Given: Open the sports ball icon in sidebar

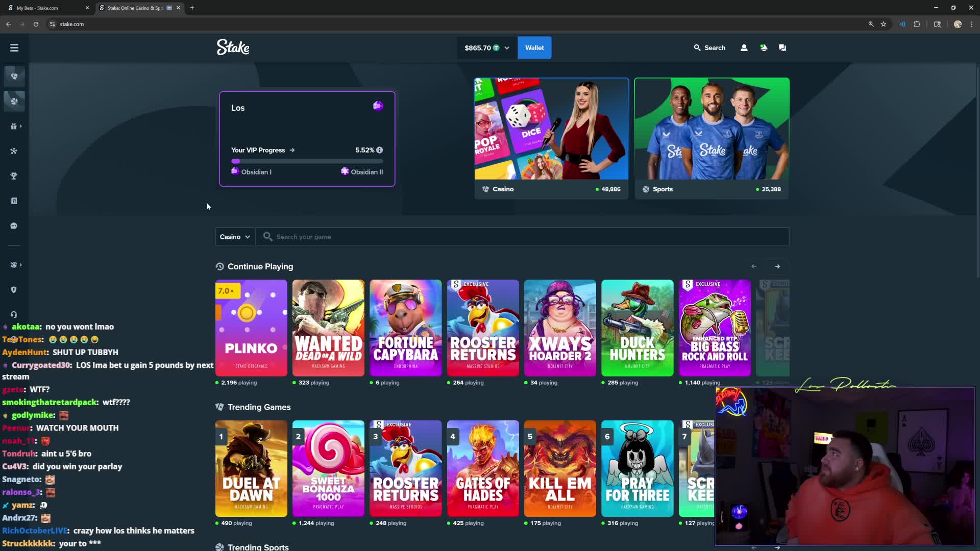Looking at the screenshot, I should [14, 101].
